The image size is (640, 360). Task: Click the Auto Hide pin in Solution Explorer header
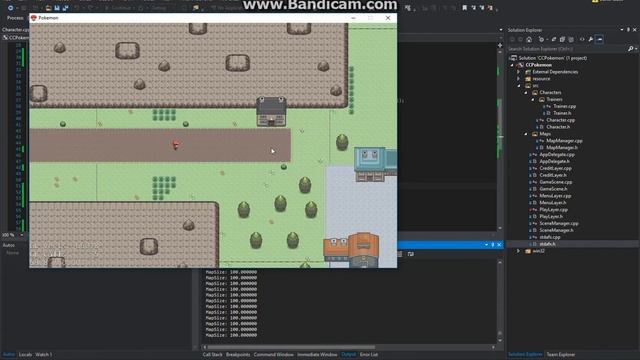point(628,30)
